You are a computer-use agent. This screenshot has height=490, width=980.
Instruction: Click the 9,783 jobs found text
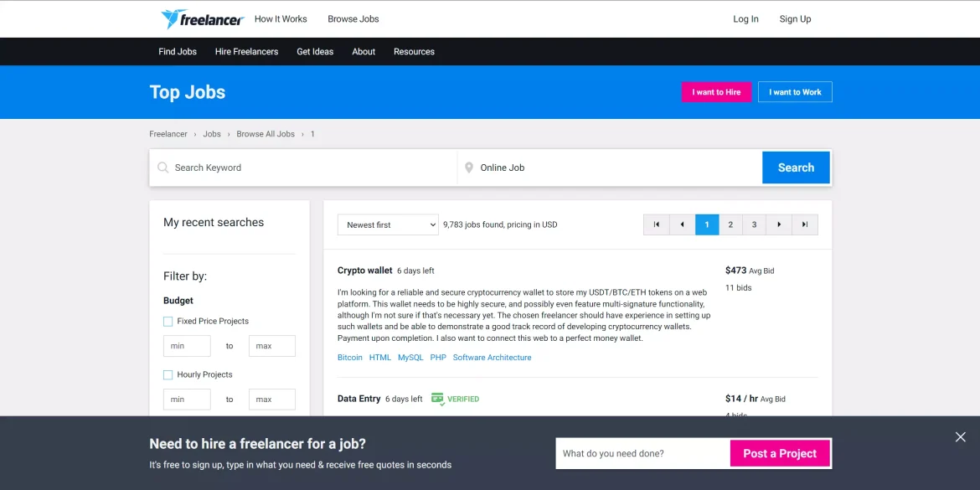[x=500, y=225]
